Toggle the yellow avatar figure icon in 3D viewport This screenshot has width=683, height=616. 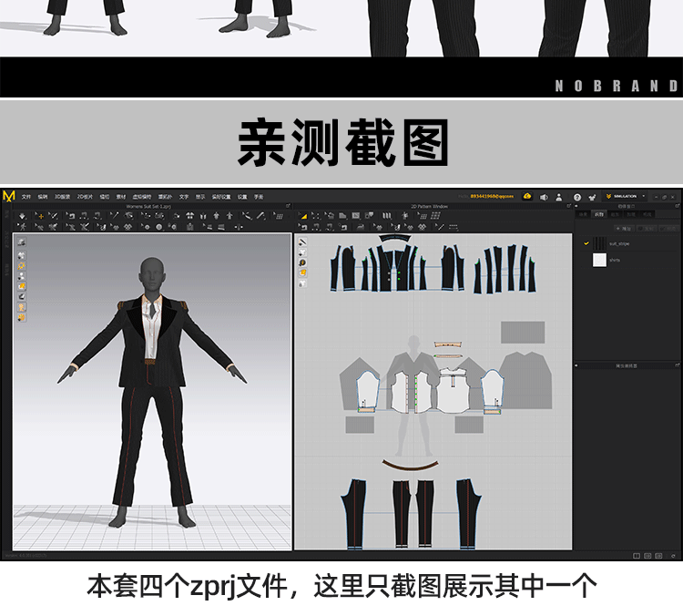pyautogui.click(x=21, y=307)
